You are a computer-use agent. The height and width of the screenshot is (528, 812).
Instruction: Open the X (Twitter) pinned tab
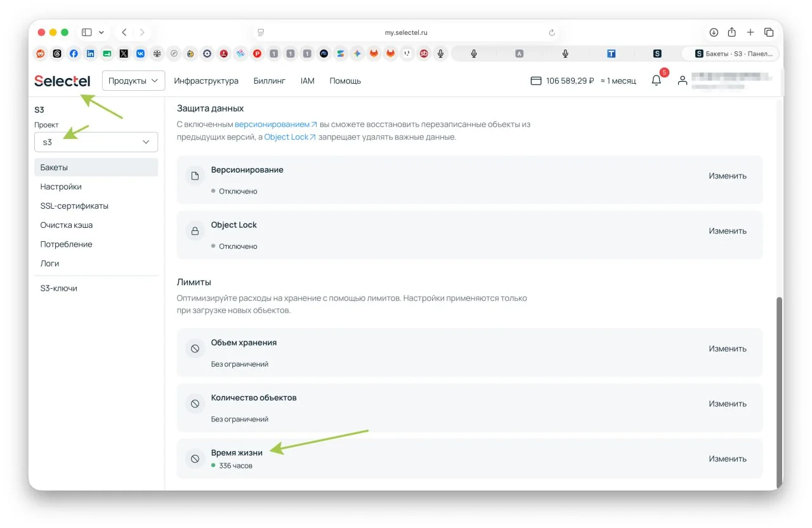pos(124,54)
